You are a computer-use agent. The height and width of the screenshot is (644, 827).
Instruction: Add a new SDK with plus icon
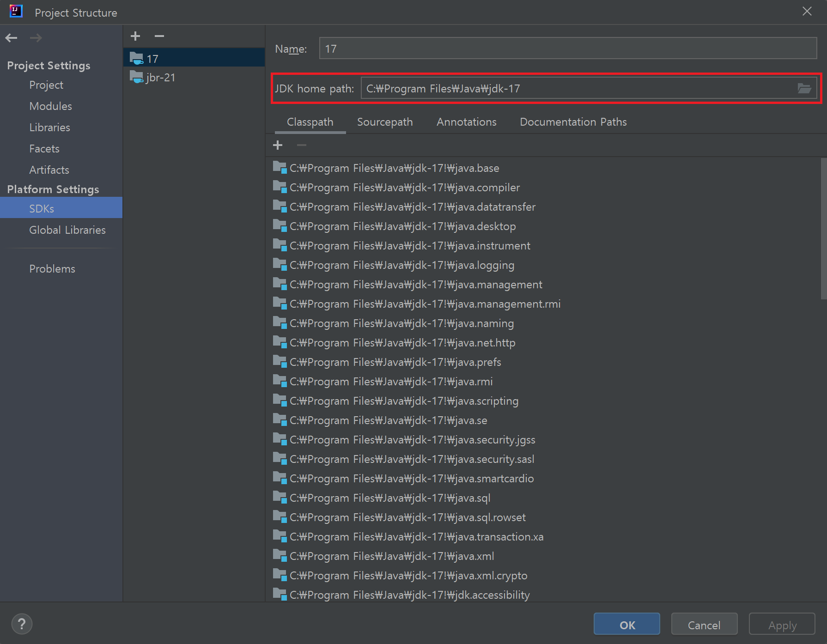tap(135, 36)
